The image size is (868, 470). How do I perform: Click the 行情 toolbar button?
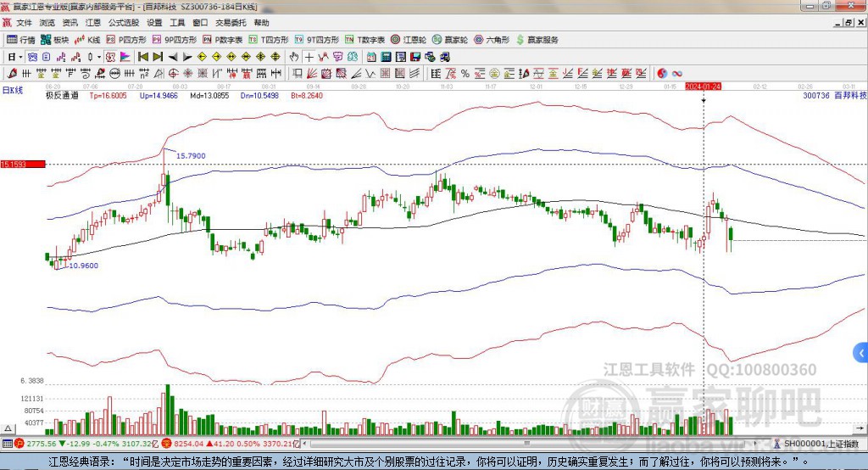(21, 40)
